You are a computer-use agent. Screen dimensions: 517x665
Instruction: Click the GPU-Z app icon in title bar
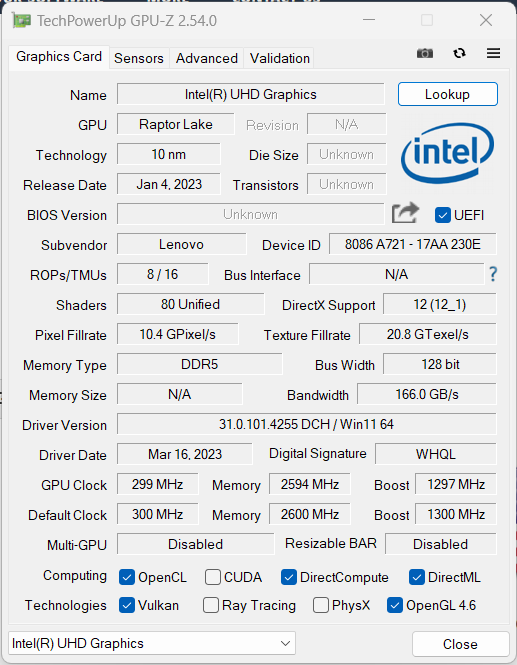pyautogui.click(x=21, y=20)
